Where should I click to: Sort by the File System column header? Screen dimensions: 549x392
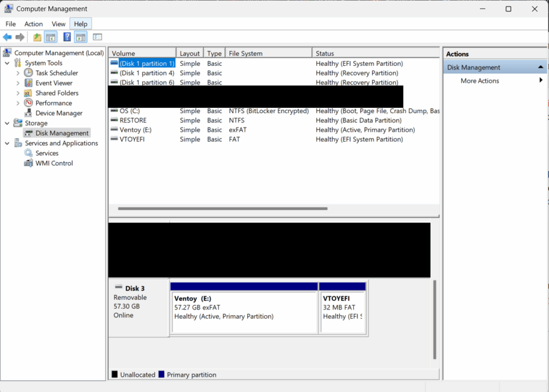click(268, 53)
